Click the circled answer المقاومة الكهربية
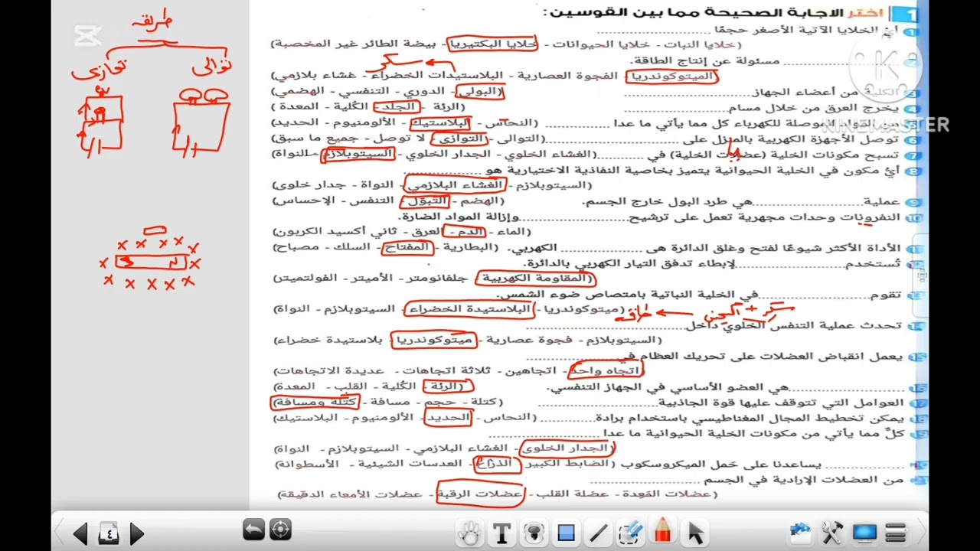This screenshot has height=551, width=980. (534, 279)
